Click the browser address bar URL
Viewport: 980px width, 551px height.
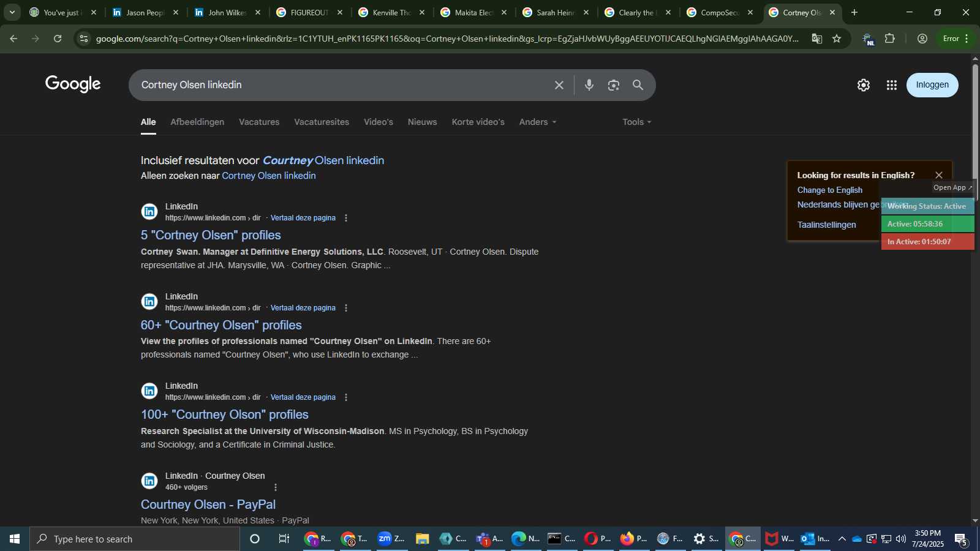click(447, 39)
